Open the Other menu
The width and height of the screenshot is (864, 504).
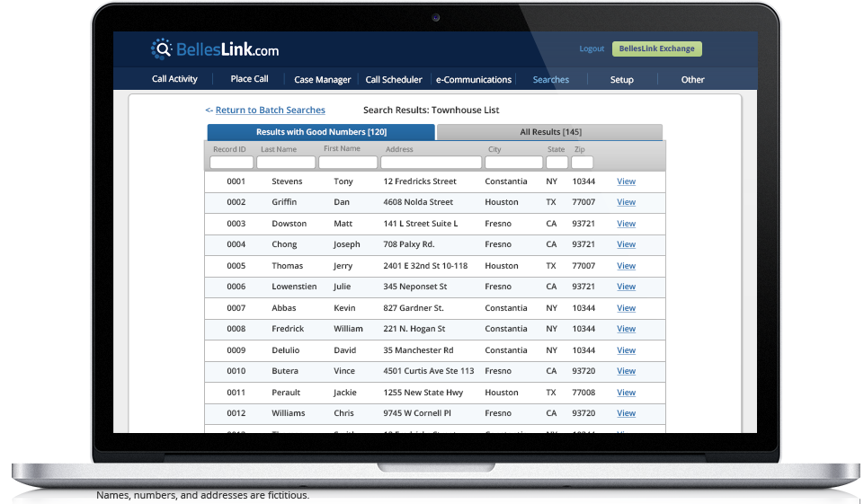point(692,79)
